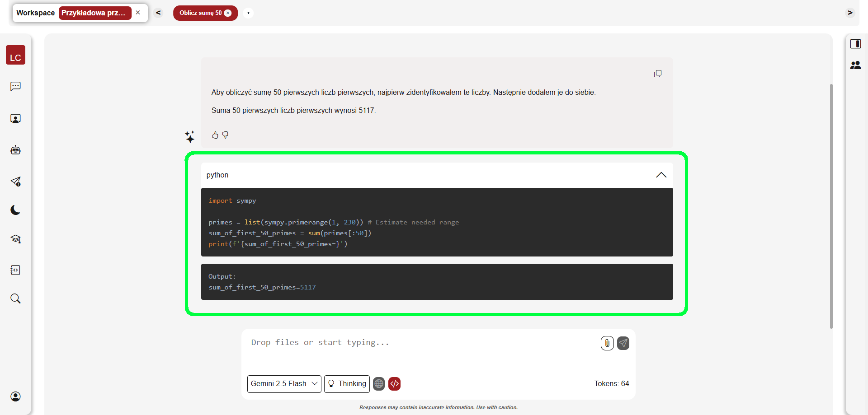Attach a file with the paperclip icon
The image size is (868, 415).
click(x=607, y=343)
